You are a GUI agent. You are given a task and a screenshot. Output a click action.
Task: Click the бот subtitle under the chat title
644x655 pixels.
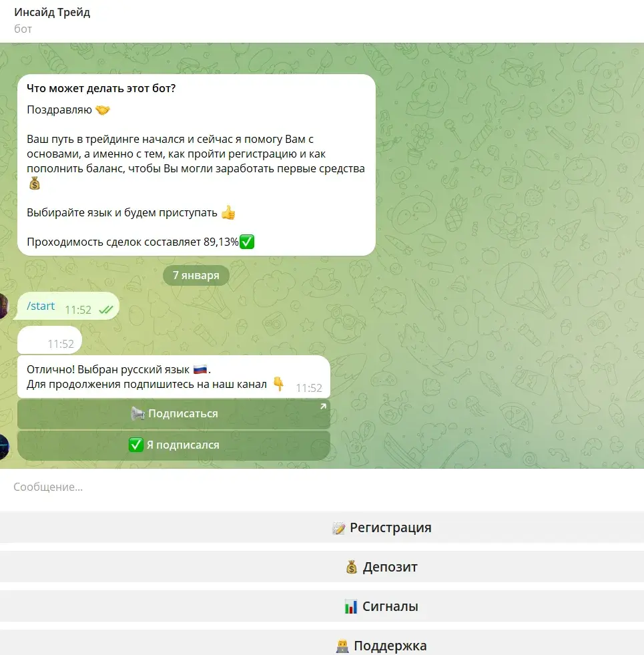click(x=23, y=29)
